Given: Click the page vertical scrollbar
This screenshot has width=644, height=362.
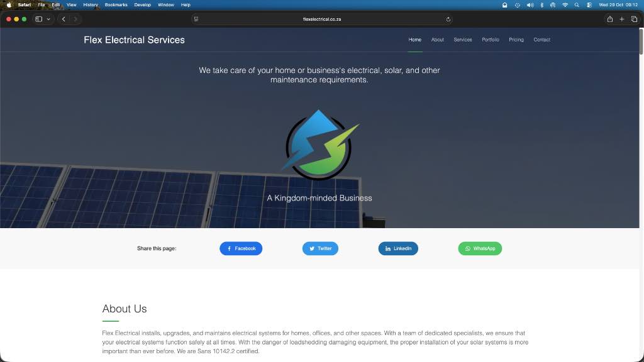Looking at the screenshot, I should [641, 41].
